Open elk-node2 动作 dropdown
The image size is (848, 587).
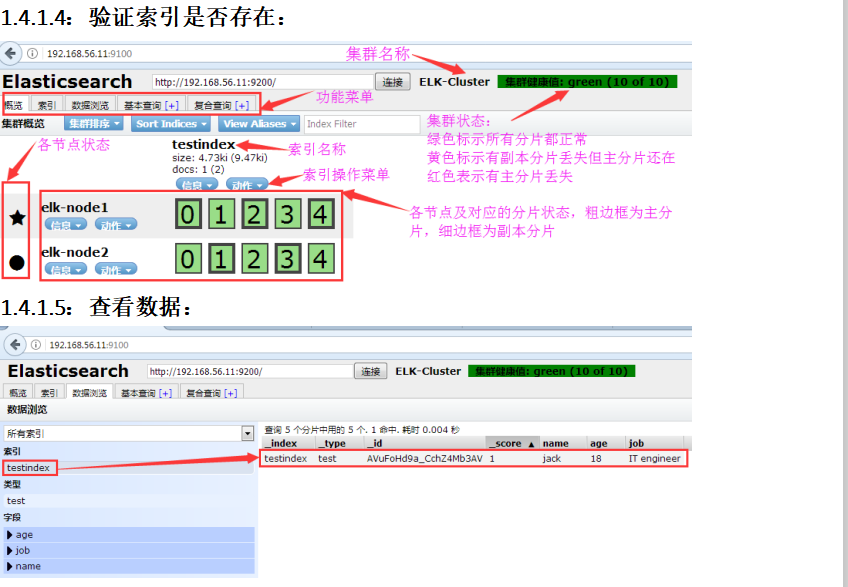click(116, 269)
